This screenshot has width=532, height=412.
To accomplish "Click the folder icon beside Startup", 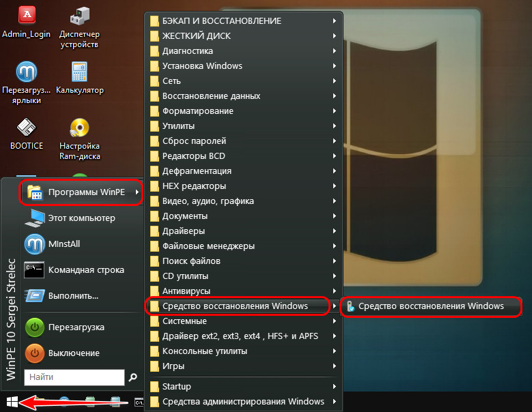I will click(154, 387).
